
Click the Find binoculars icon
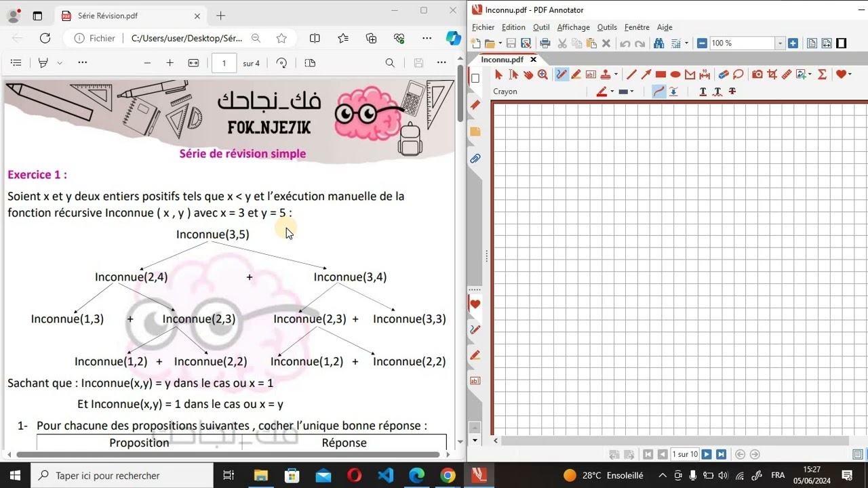[x=658, y=43]
